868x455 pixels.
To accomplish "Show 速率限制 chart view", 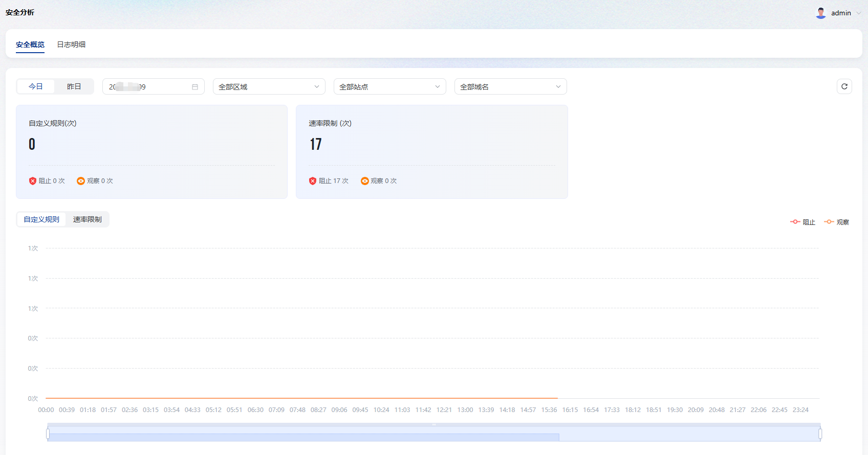I will [88, 219].
